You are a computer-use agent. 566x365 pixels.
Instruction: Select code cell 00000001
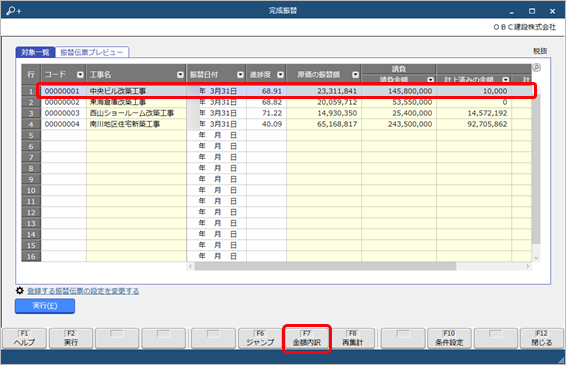[64, 91]
